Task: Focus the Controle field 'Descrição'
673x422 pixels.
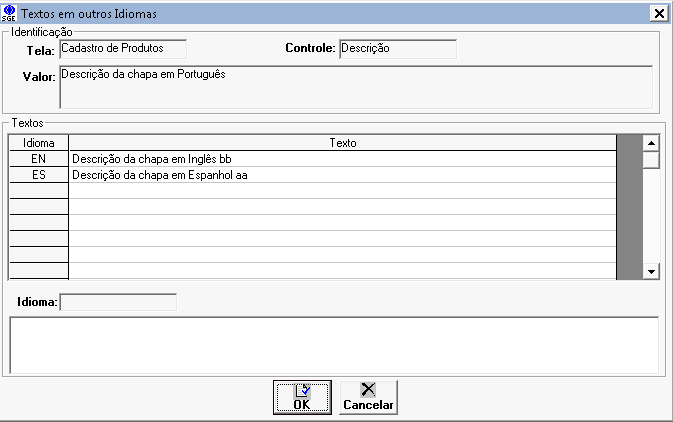Action: pyautogui.click(x=397, y=48)
